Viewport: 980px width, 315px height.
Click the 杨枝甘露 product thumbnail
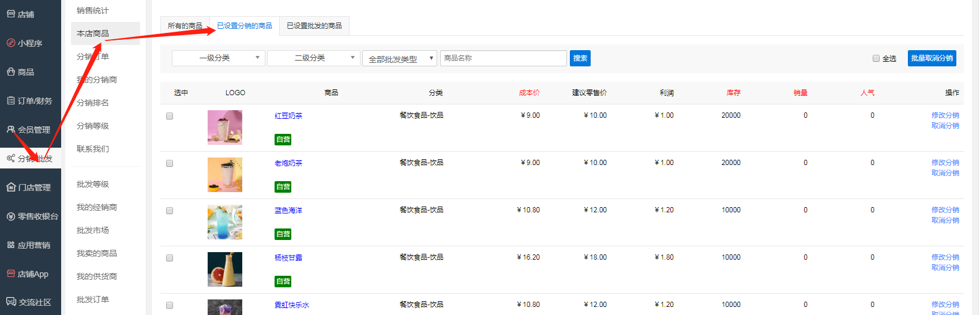[x=225, y=269]
